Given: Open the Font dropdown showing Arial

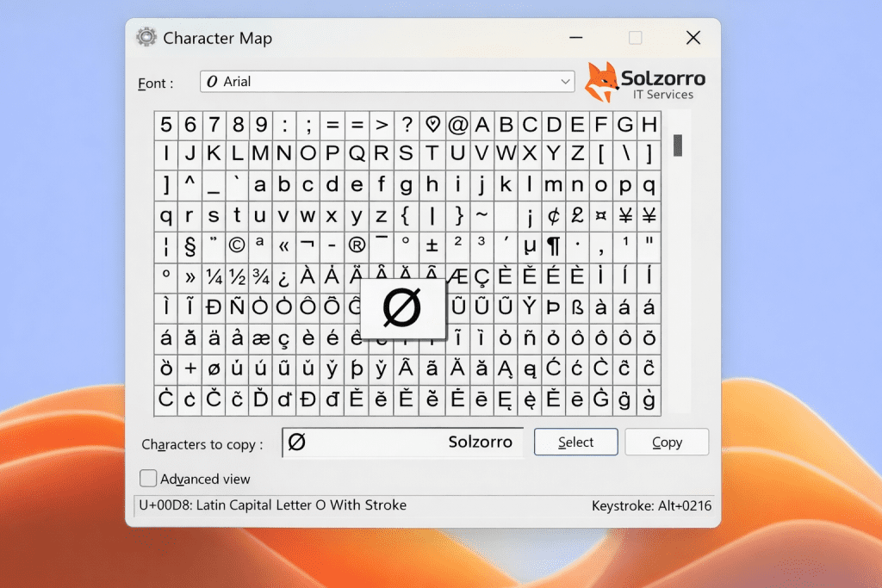Looking at the screenshot, I should 379,82.
